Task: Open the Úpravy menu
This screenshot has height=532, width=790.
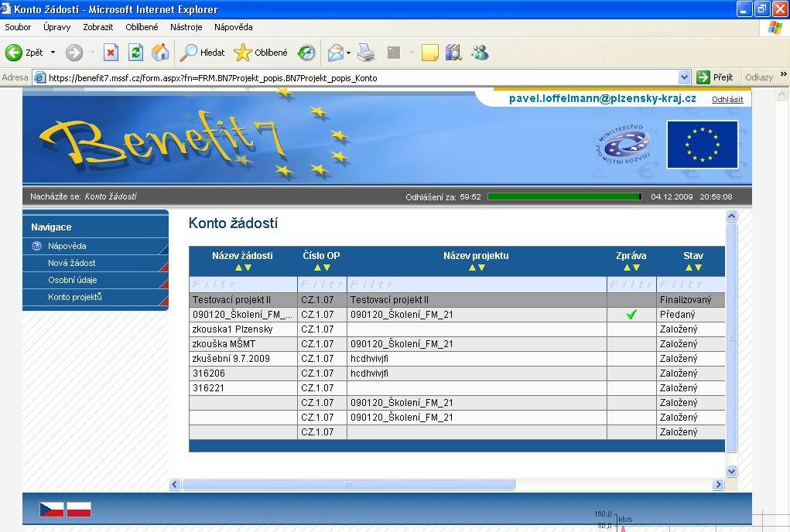Action: (x=57, y=27)
